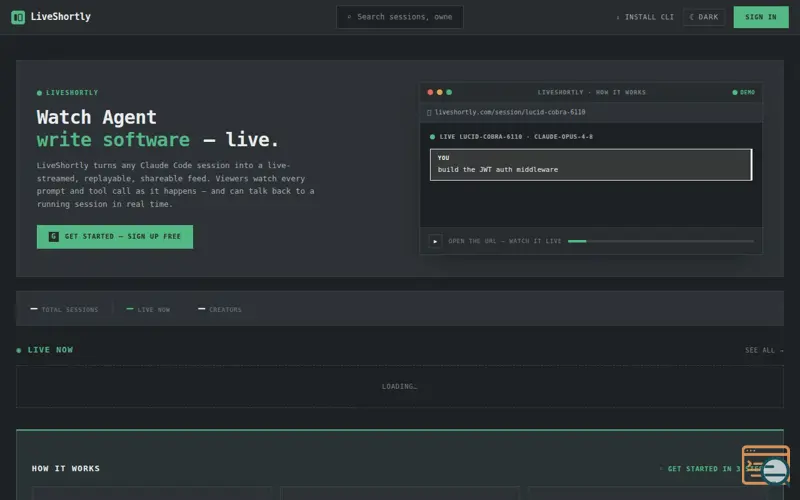Click the play button in demo player

point(435,241)
